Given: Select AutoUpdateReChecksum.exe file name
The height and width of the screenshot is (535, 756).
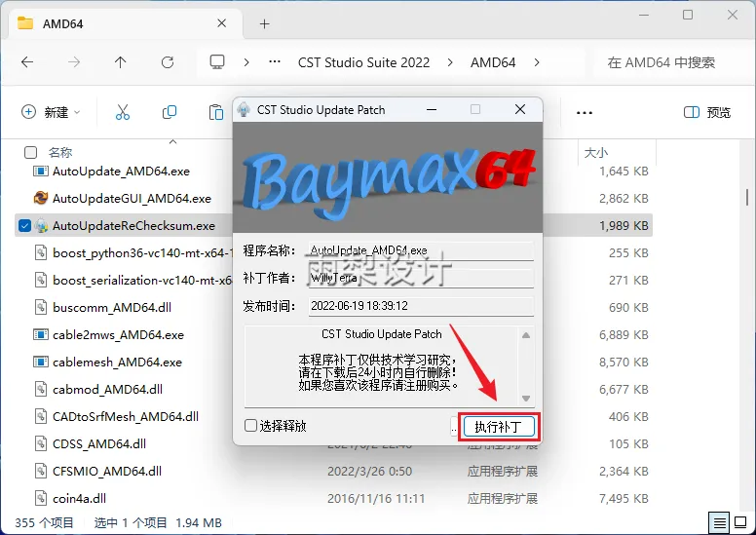Looking at the screenshot, I should 133,226.
